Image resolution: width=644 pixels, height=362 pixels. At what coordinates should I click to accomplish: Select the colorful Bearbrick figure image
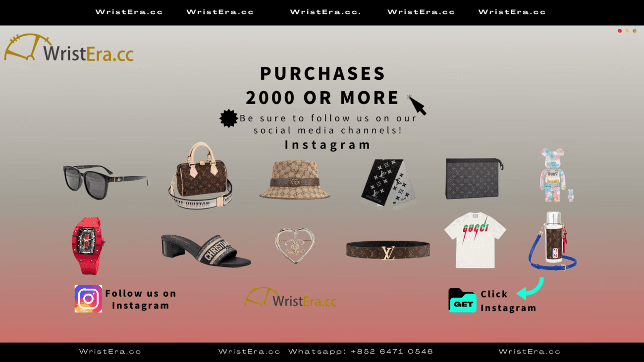pos(556,175)
